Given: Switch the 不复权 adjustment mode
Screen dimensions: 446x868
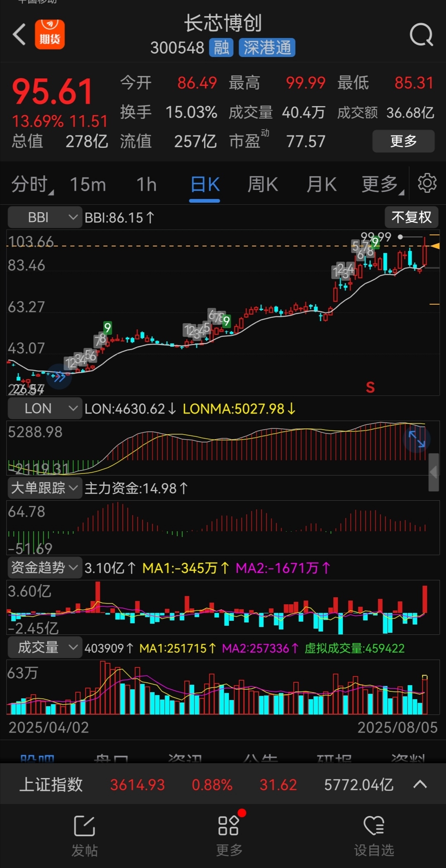Looking at the screenshot, I should coord(411,217).
